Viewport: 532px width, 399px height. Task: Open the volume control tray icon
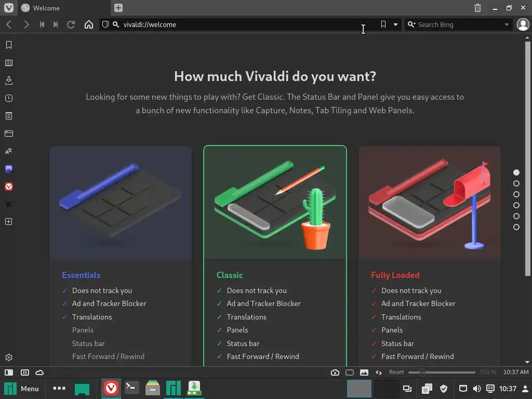tap(477, 389)
